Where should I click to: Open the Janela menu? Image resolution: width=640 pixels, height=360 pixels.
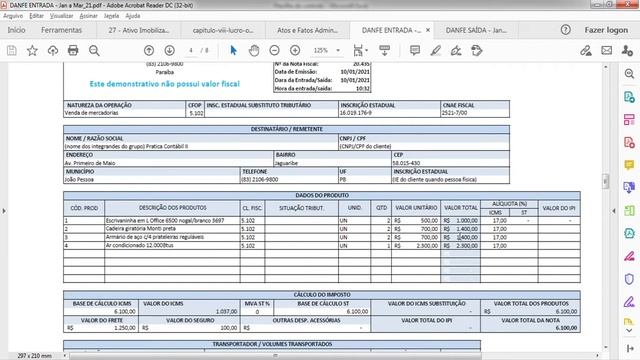tap(111, 16)
